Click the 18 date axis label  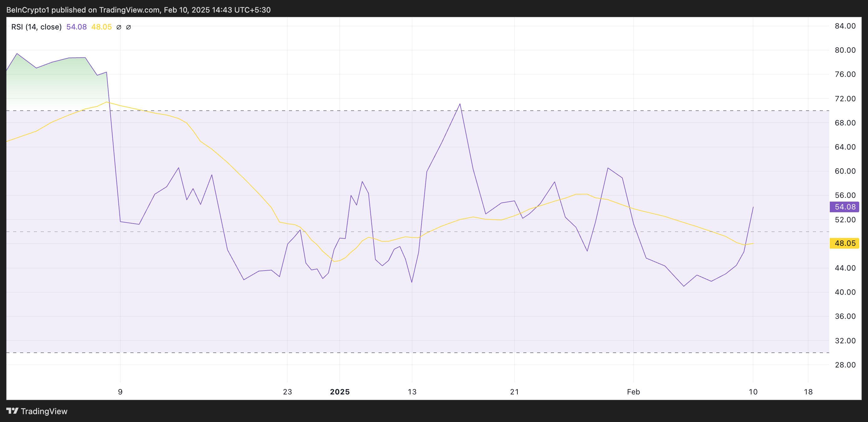click(808, 392)
